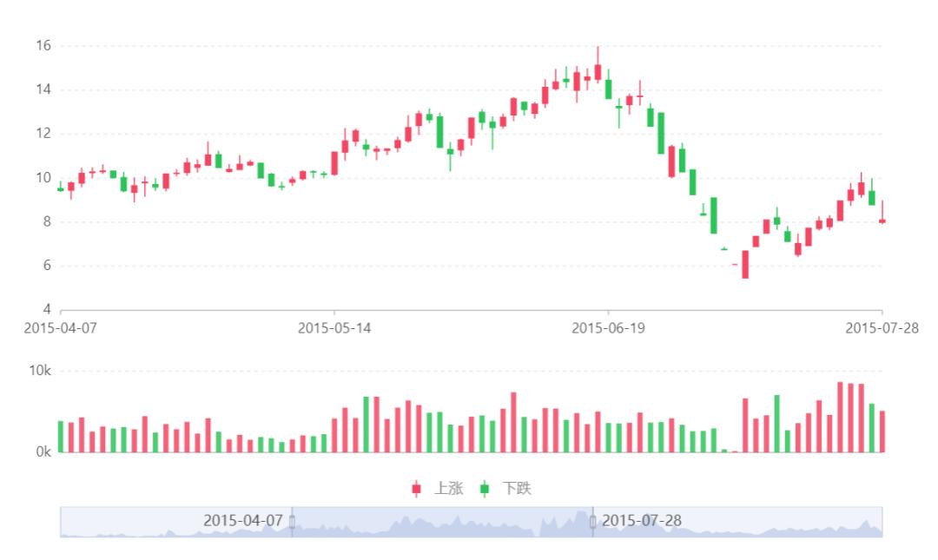Click the left data zoom slider handle

click(292, 522)
